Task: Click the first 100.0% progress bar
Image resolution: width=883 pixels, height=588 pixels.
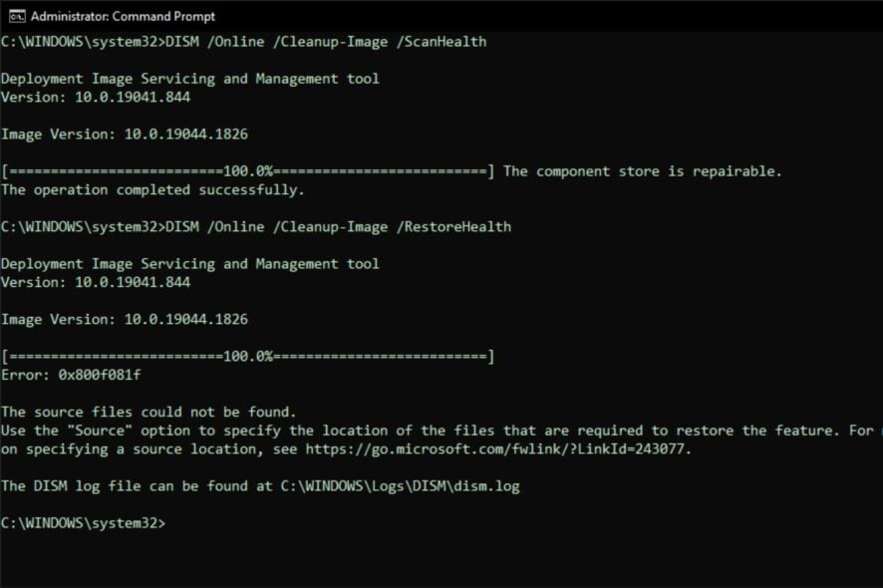Action: 247,171
